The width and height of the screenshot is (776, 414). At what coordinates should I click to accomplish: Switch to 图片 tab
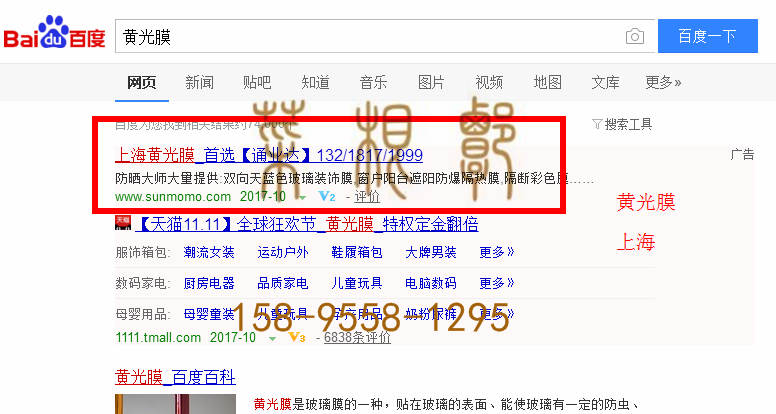coord(431,82)
